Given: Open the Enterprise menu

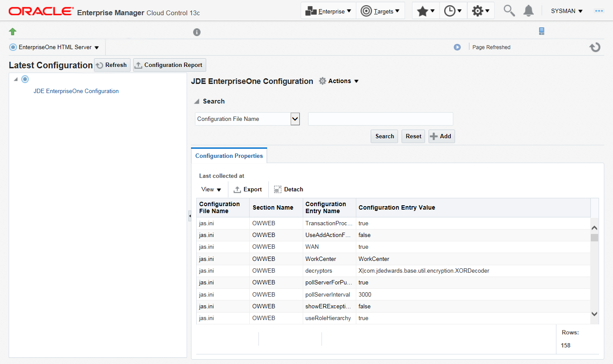Looking at the screenshot, I should (x=328, y=11).
